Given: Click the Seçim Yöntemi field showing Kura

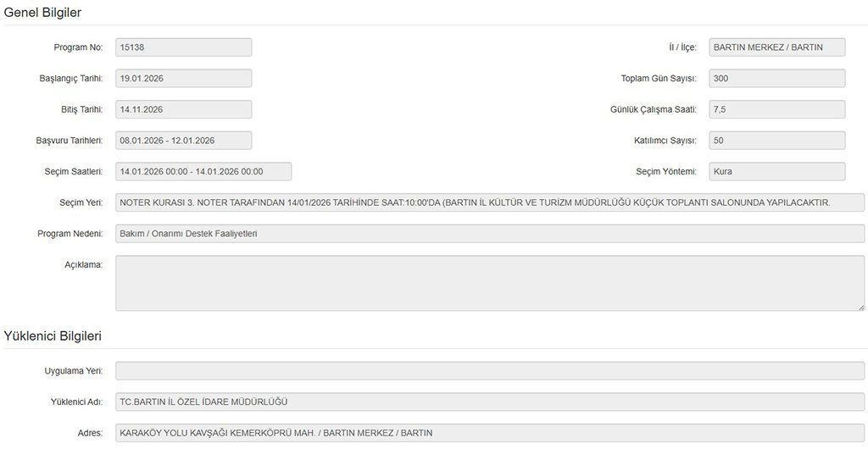Looking at the screenshot, I should point(776,171).
